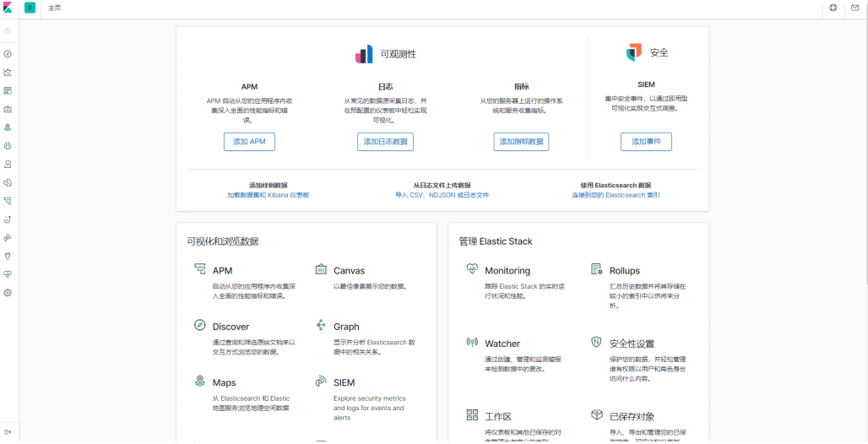868x444 pixels.
Task: Open the SIEM card title
Action: click(x=344, y=382)
